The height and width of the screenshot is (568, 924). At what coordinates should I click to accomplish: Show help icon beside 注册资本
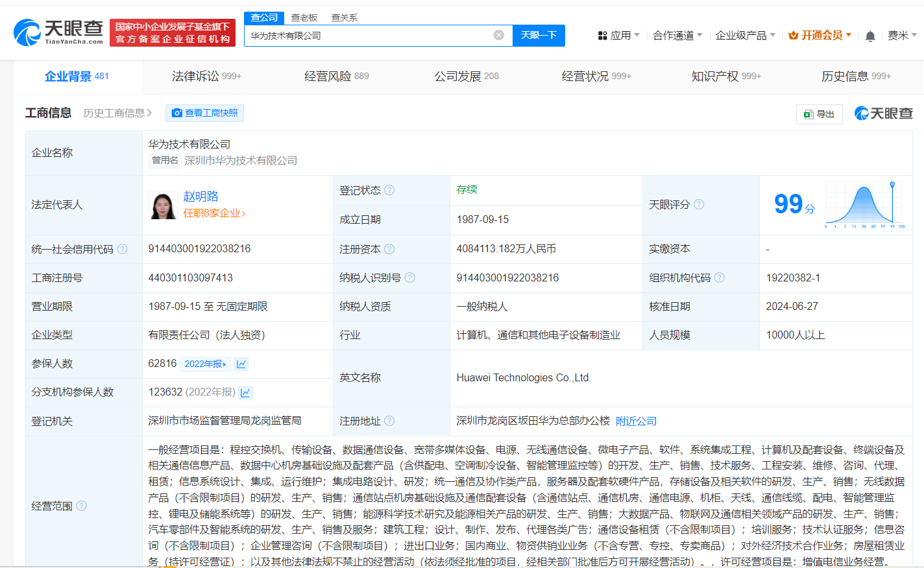click(389, 249)
